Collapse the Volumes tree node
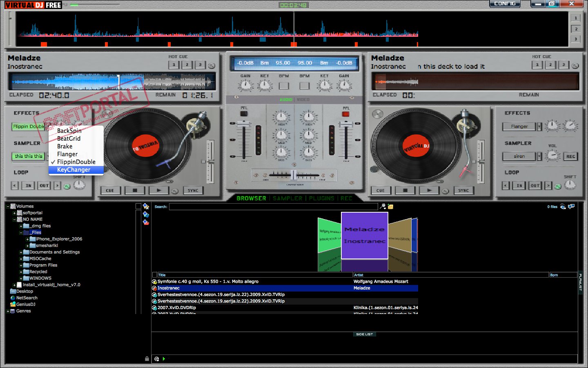 8,206
